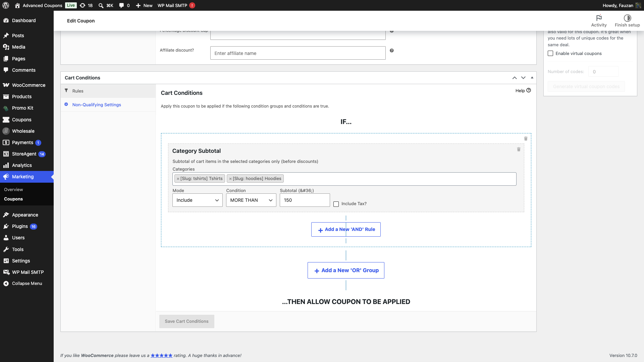Click the Affiliate discount help tooltip icon
Image resolution: width=644 pixels, height=362 pixels.
(x=391, y=51)
